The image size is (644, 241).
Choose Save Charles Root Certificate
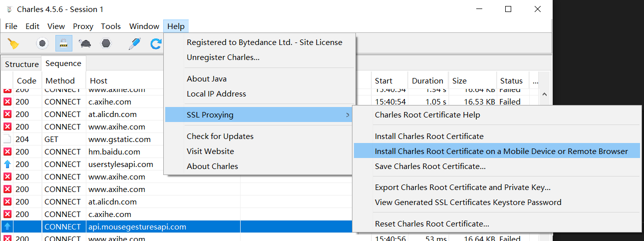point(430,166)
